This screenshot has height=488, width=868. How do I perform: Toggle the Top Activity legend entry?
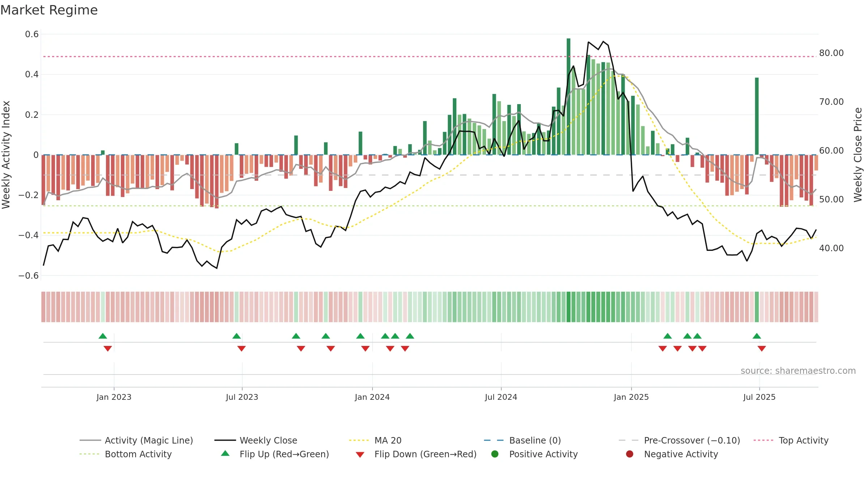791,440
